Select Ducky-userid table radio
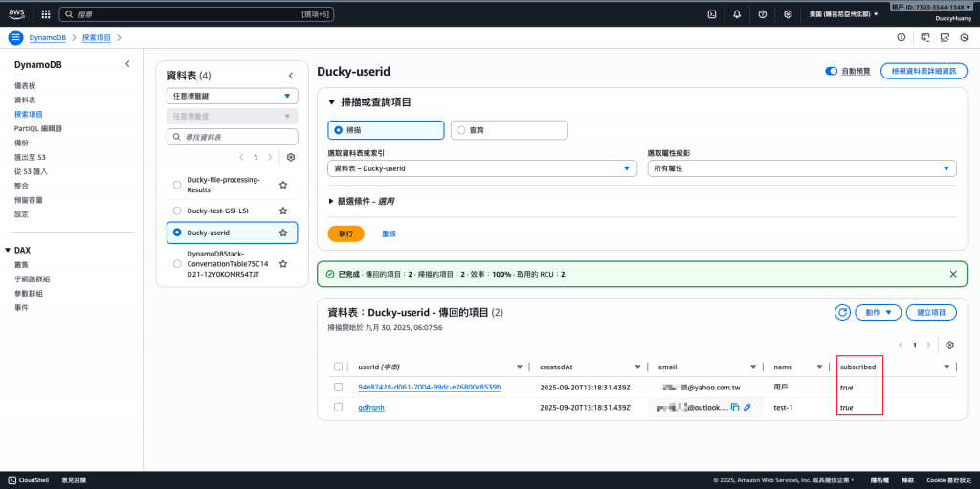The width and height of the screenshot is (980, 489). coord(176,233)
